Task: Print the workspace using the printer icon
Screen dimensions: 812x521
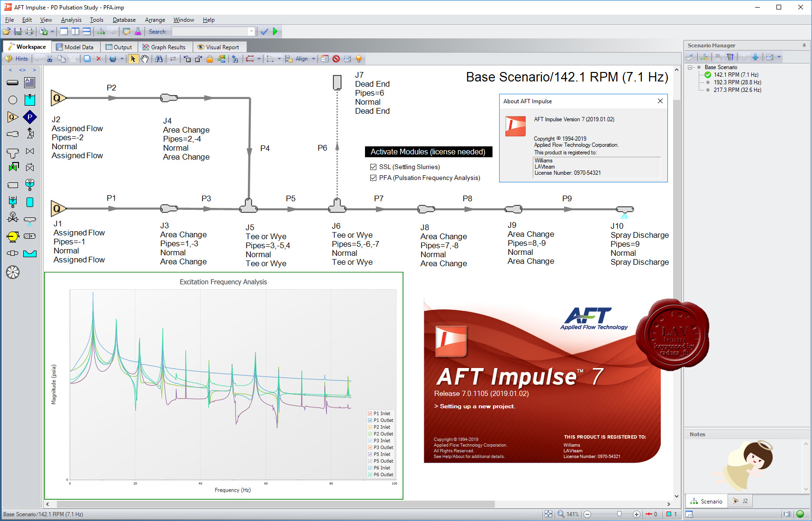Action: coord(29,32)
